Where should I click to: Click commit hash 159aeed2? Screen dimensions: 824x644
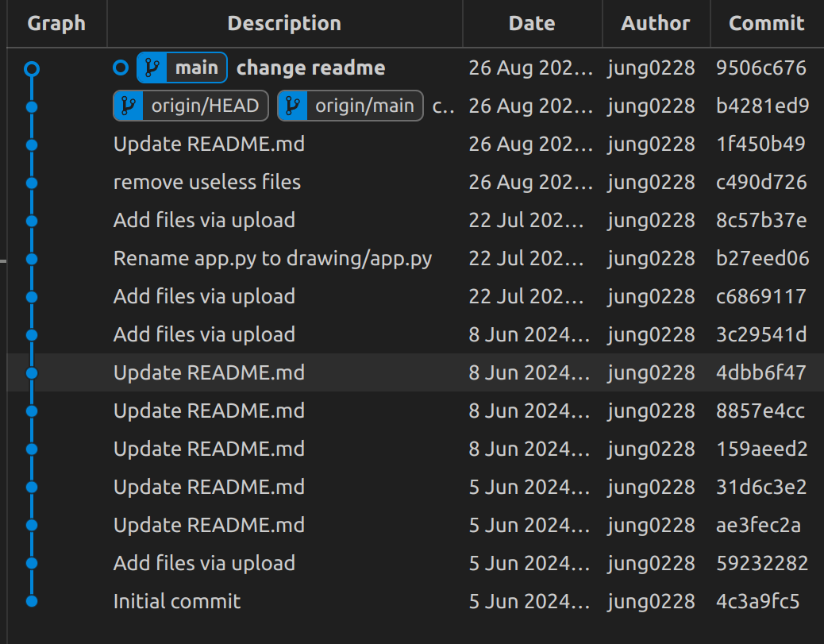762,449
